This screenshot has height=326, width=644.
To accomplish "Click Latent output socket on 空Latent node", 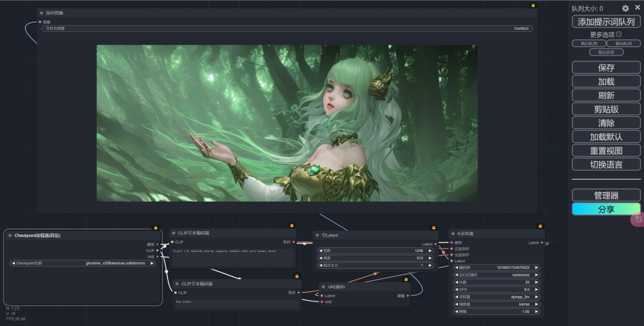I will [x=435, y=244].
